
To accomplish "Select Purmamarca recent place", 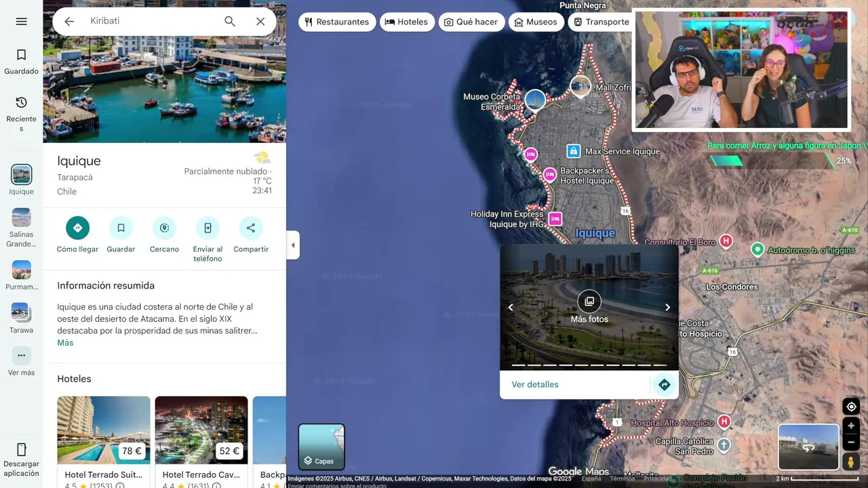I will click(21, 270).
